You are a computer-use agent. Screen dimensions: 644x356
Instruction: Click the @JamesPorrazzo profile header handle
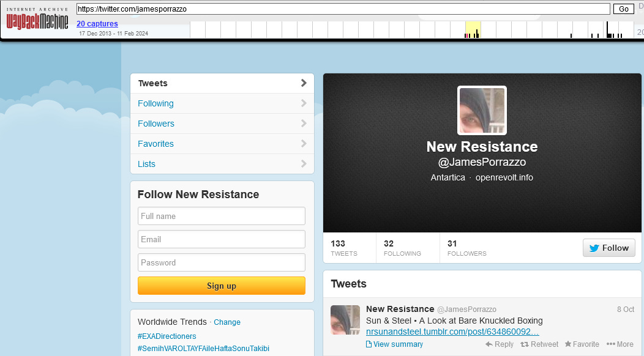(x=482, y=162)
